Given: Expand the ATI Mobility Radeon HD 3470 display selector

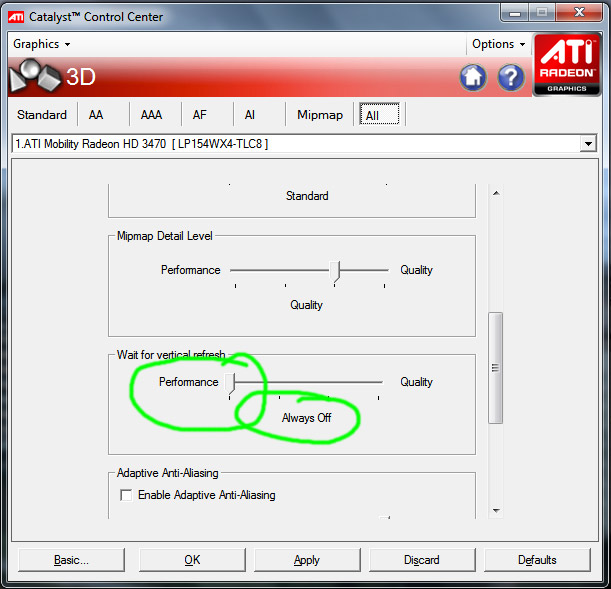Looking at the screenshot, I should pos(588,144).
